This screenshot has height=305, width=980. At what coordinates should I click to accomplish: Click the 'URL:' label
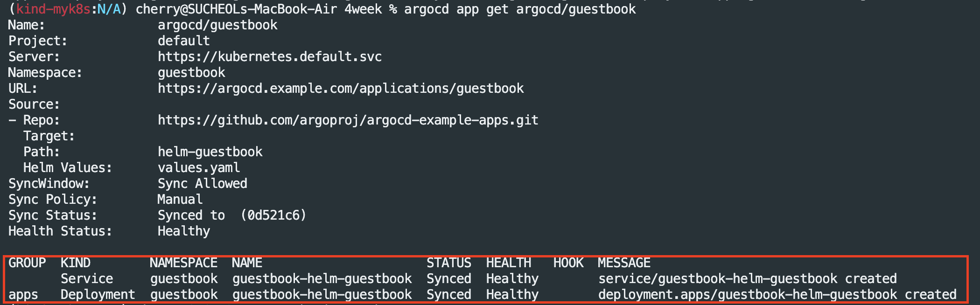23,89
